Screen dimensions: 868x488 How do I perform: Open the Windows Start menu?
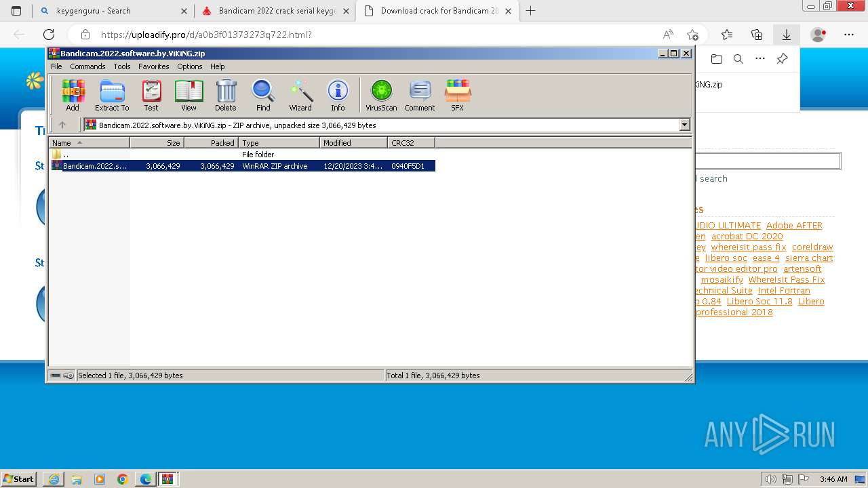pyautogui.click(x=19, y=479)
